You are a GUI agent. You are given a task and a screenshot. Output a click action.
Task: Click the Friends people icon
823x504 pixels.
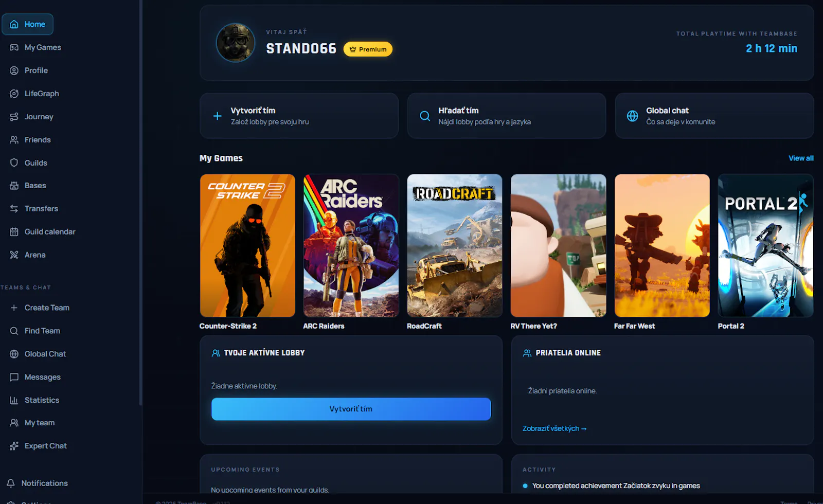pyautogui.click(x=14, y=140)
